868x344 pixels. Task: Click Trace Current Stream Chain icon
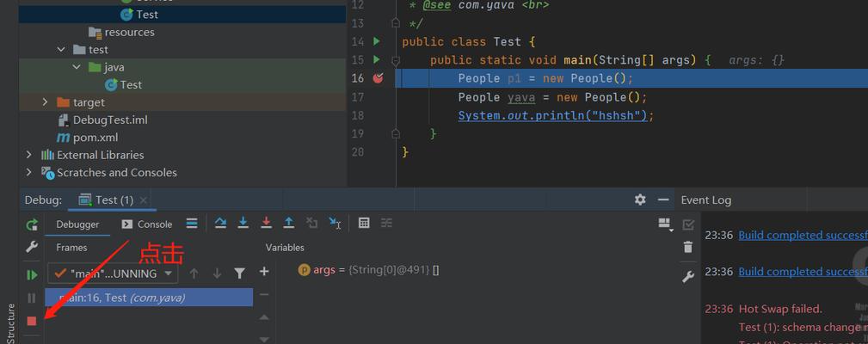[386, 223]
